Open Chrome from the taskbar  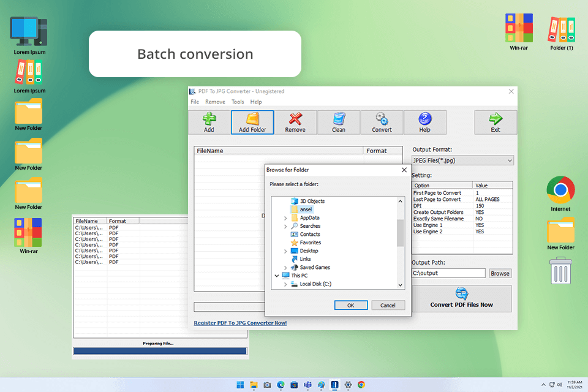[x=361, y=385]
